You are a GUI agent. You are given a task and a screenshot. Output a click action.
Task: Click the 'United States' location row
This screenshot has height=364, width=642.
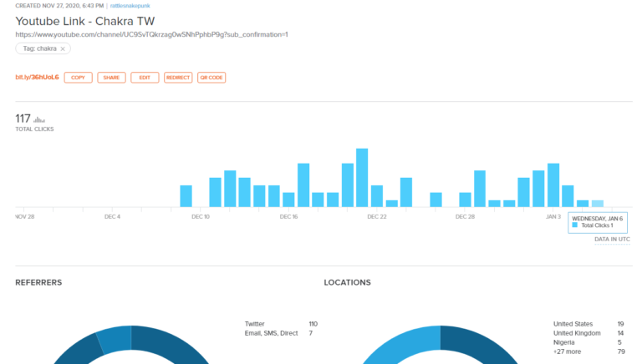[588, 324]
